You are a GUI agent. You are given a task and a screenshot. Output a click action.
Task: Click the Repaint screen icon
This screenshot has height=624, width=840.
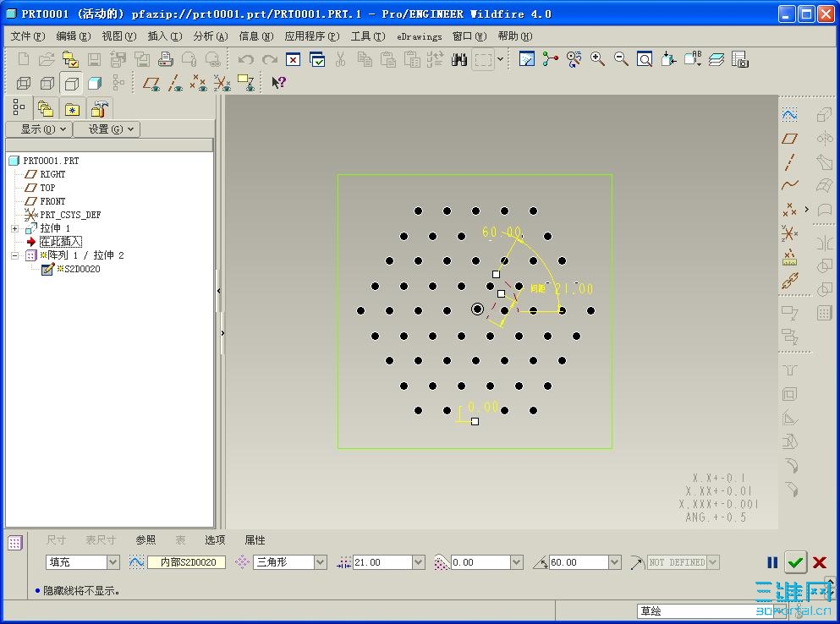pos(527,59)
